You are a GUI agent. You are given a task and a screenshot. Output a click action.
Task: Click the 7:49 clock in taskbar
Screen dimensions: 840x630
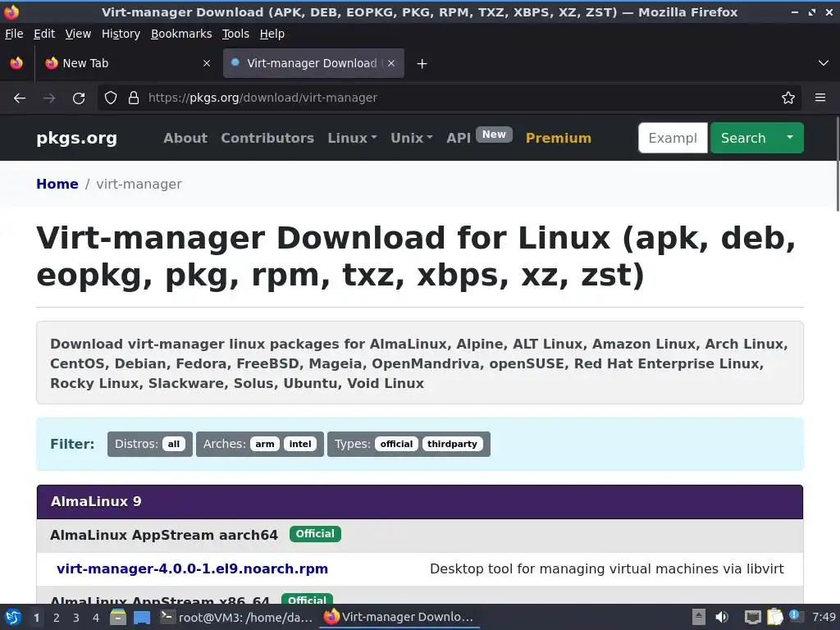coord(824,617)
